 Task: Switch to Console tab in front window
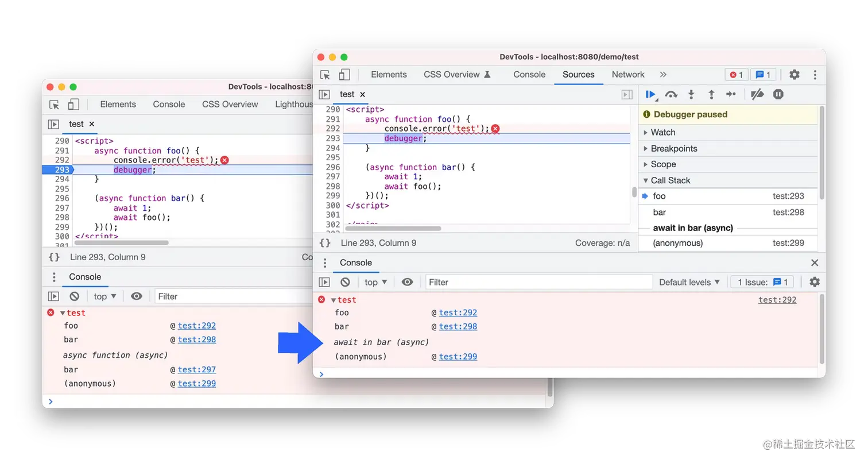point(529,75)
